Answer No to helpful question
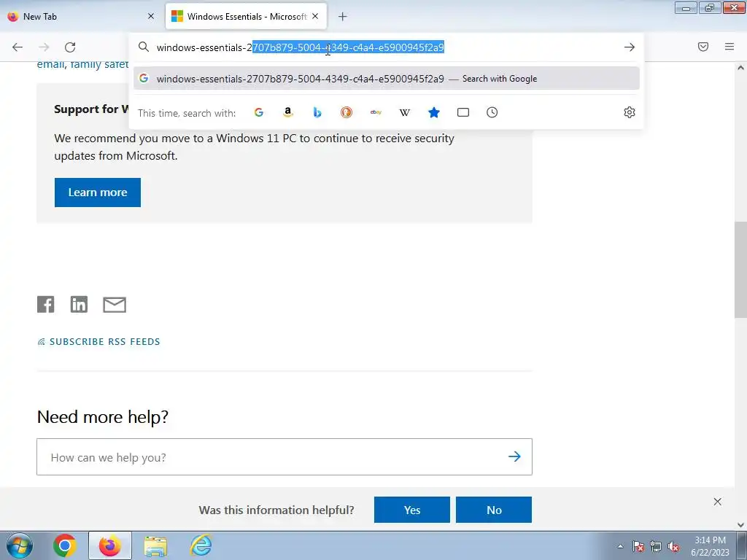 (x=494, y=510)
